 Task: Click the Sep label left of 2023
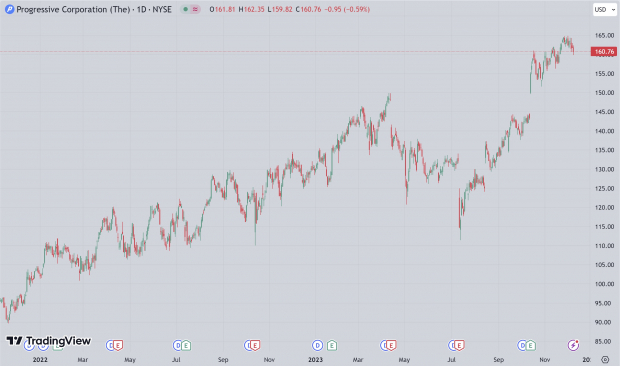pos(223,359)
